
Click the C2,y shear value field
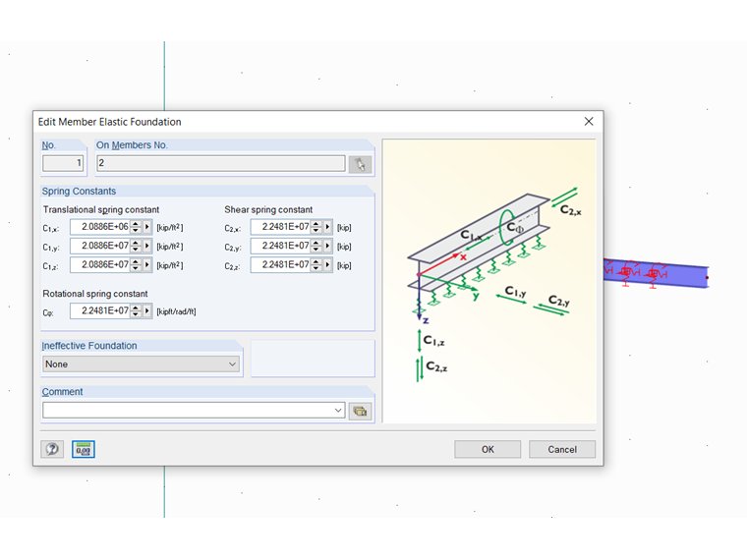click(280, 246)
